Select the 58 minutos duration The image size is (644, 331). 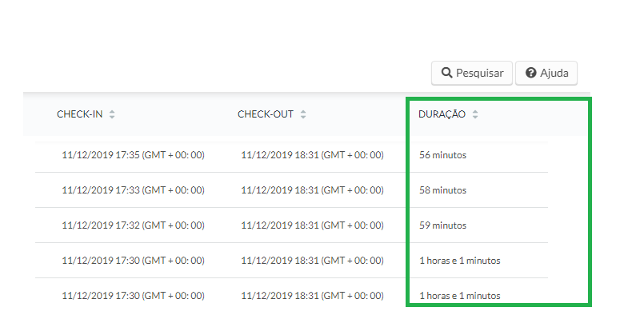[442, 190]
